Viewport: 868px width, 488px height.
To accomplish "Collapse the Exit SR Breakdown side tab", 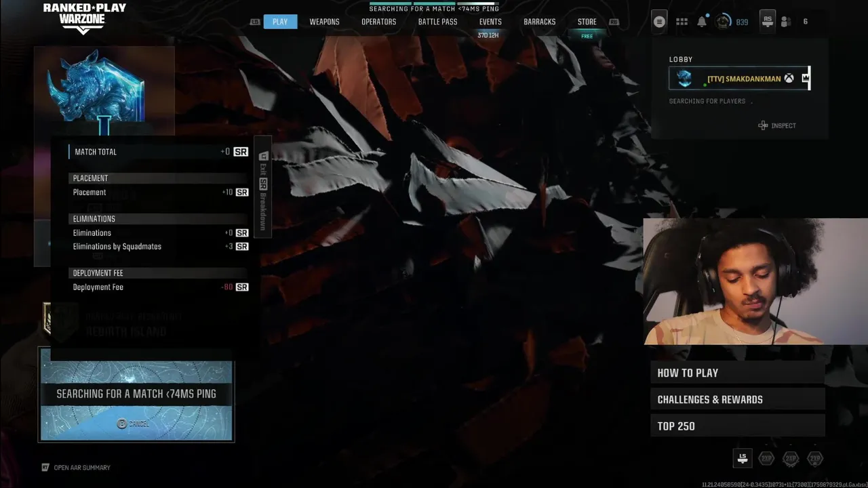I will (x=263, y=186).
